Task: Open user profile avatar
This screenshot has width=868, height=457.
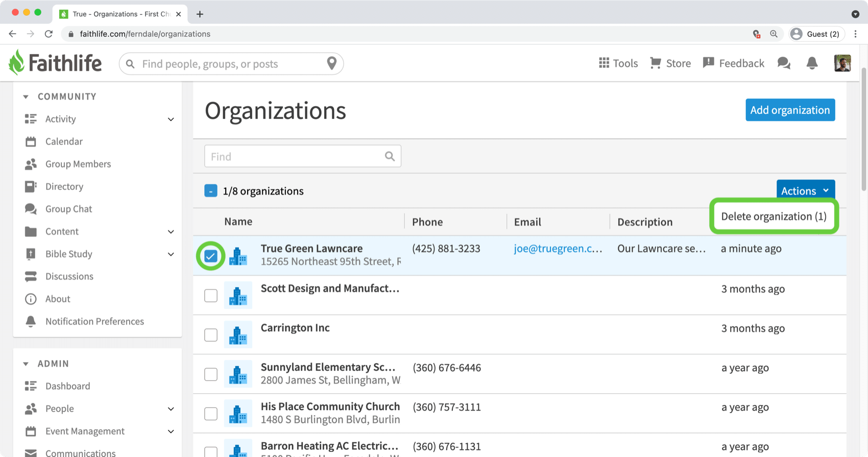Action: pos(842,63)
